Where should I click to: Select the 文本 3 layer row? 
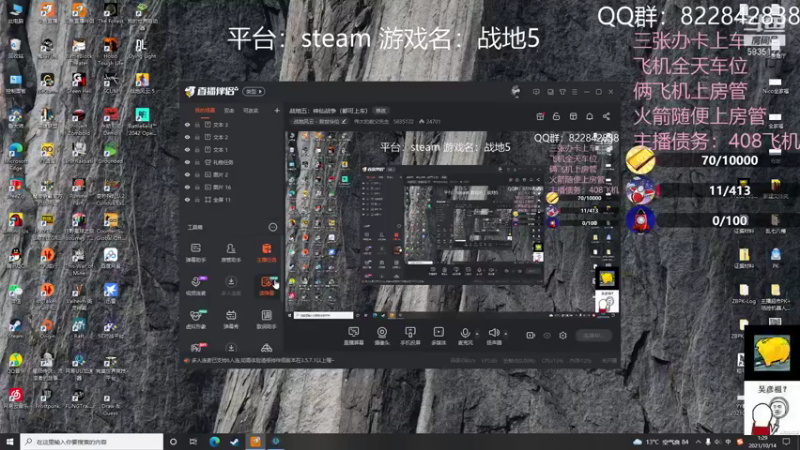232,124
